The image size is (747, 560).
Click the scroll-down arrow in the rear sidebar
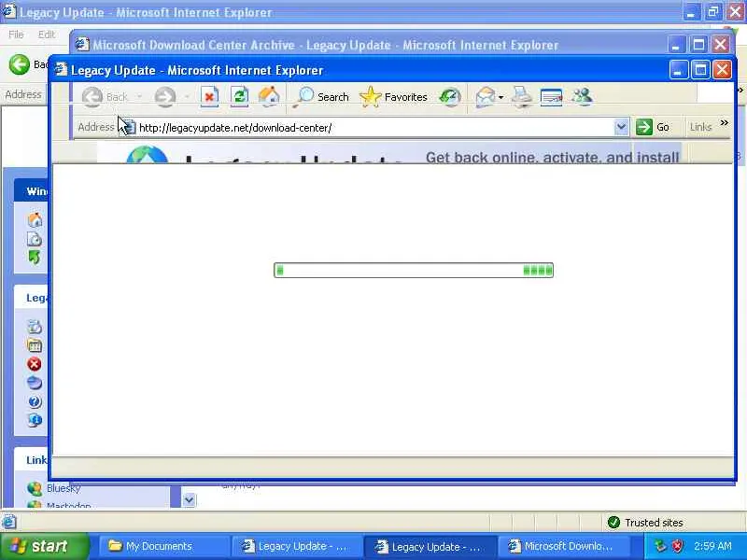pos(190,500)
